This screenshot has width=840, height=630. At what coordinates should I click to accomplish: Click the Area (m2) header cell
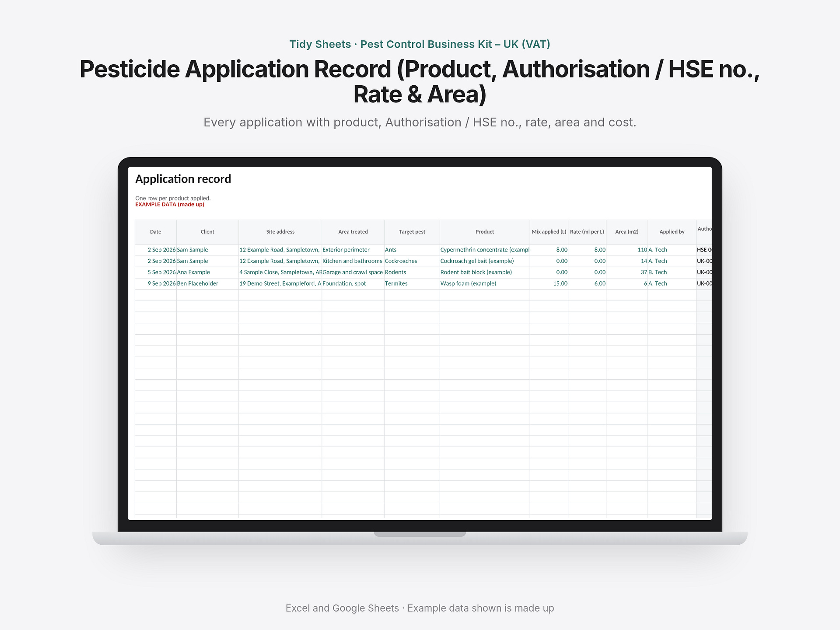pyautogui.click(x=626, y=232)
